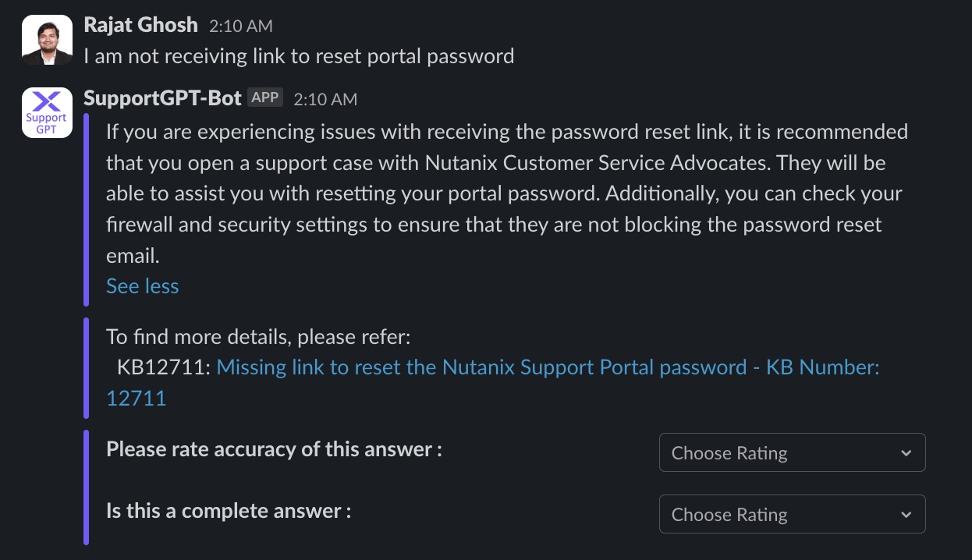Viewport: 972px width, 560px height.
Task: Click the KB12711 prefix text before the link
Action: [x=164, y=367]
